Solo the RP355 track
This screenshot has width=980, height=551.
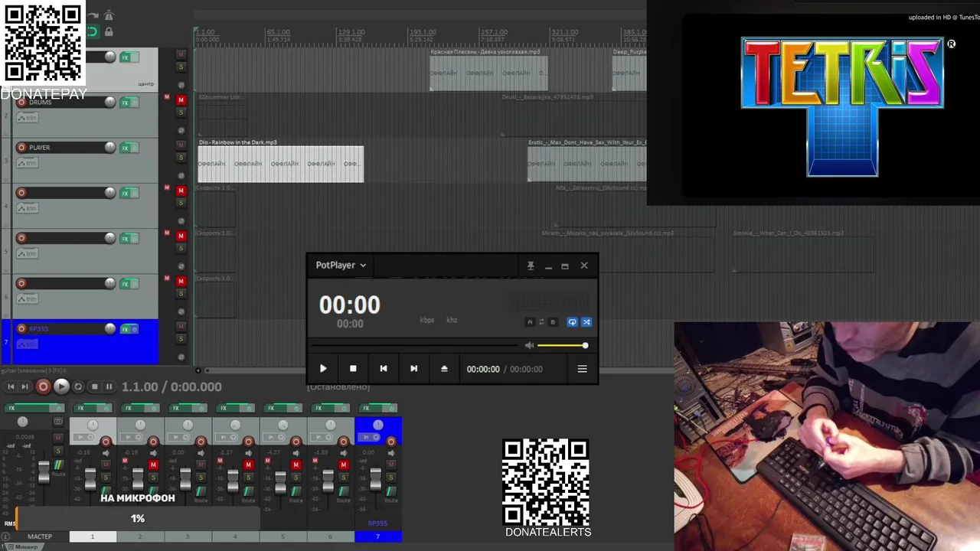(181, 339)
